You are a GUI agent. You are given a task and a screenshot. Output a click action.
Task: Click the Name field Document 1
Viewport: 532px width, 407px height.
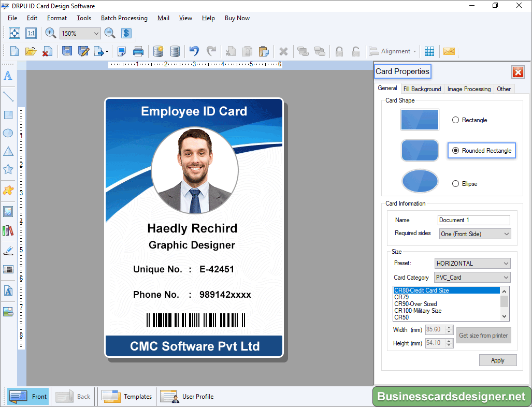pyautogui.click(x=473, y=220)
